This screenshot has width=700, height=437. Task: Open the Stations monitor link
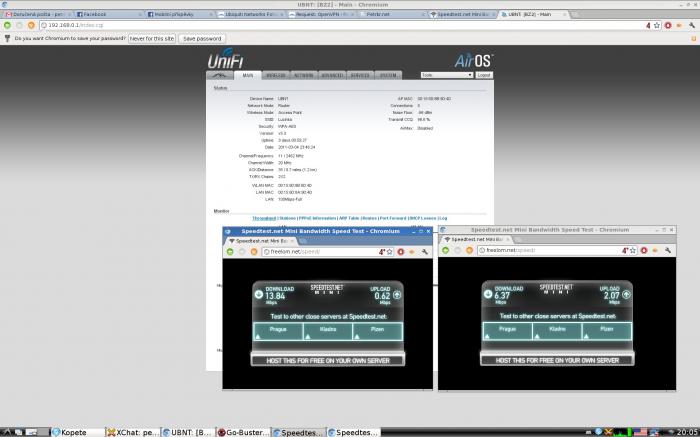288,218
